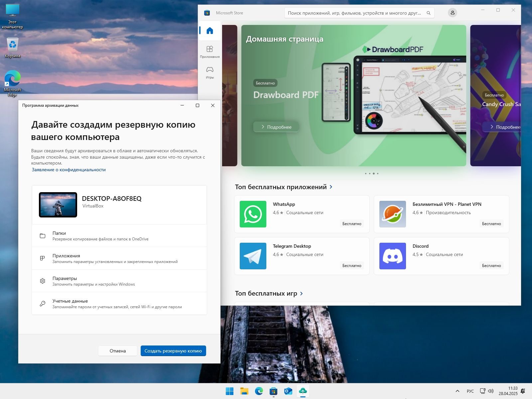This screenshot has width=532, height=399.
Task: Expand the Приложения backup row
Action: [119, 258]
